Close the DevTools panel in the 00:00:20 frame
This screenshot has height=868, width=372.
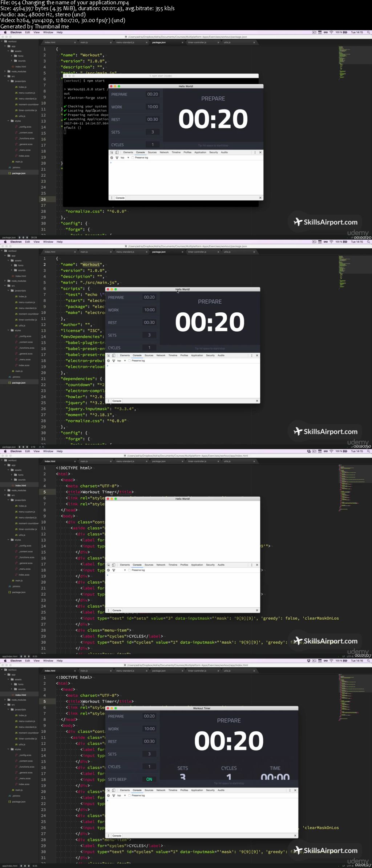coord(260,152)
